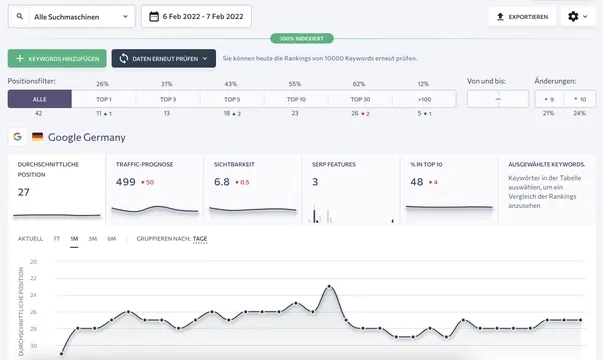Open the settings gear icon
603x360 pixels.
click(573, 17)
